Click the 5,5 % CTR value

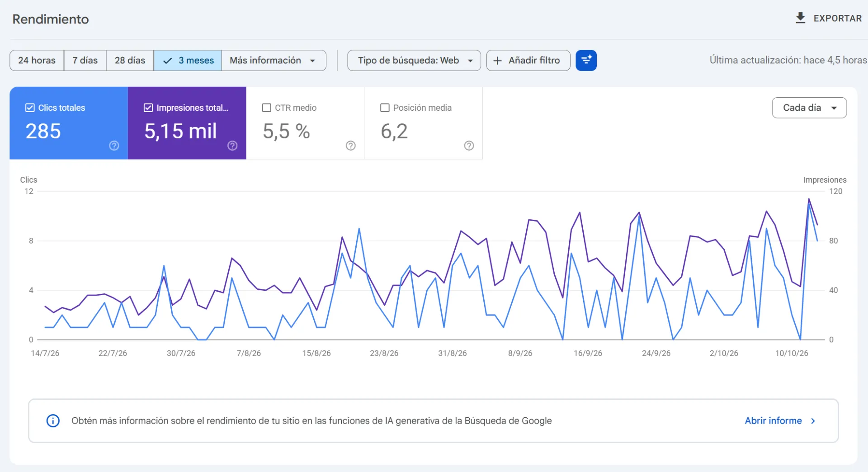pos(286,131)
